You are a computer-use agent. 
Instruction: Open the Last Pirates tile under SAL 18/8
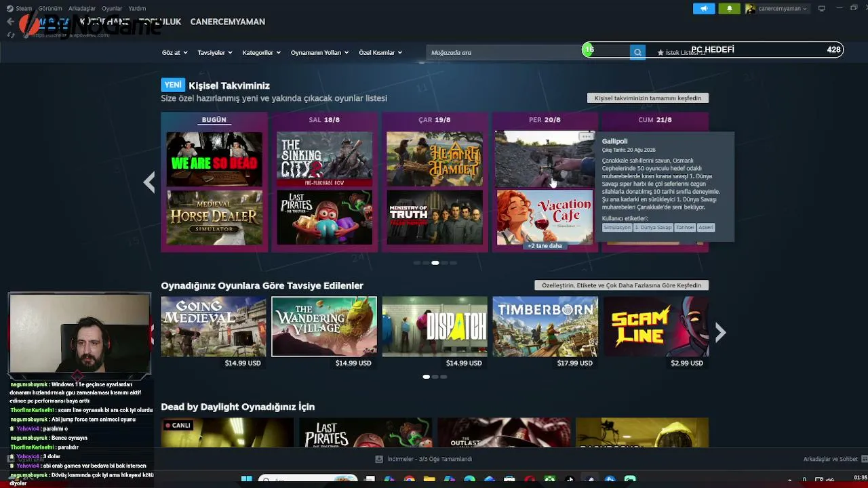[x=324, y=218]
